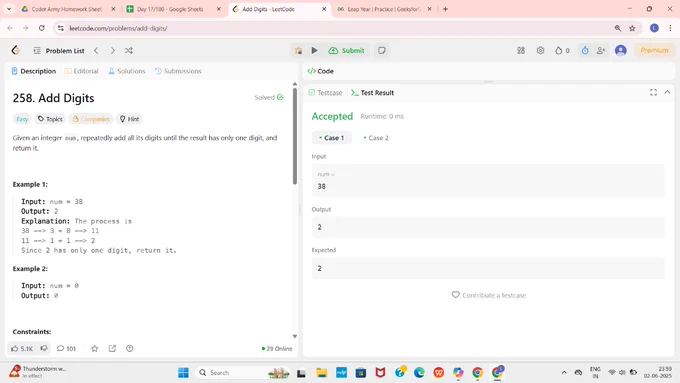The image size is (680, 383).
Task: Expand the Code panel header
Action: coord(320,71)
